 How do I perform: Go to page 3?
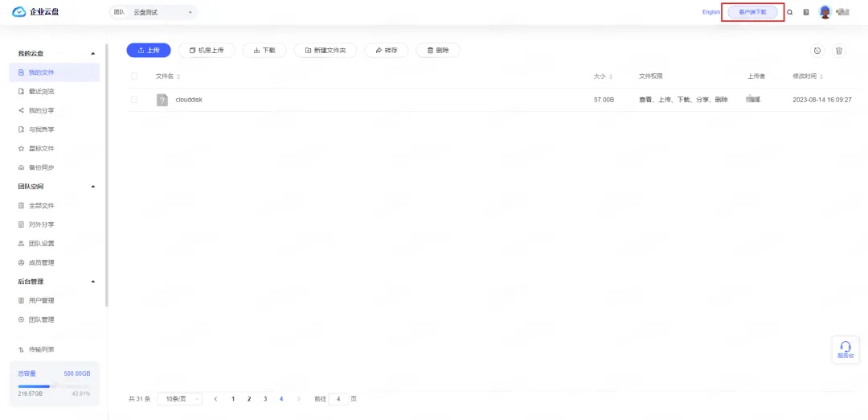(265, 398)
